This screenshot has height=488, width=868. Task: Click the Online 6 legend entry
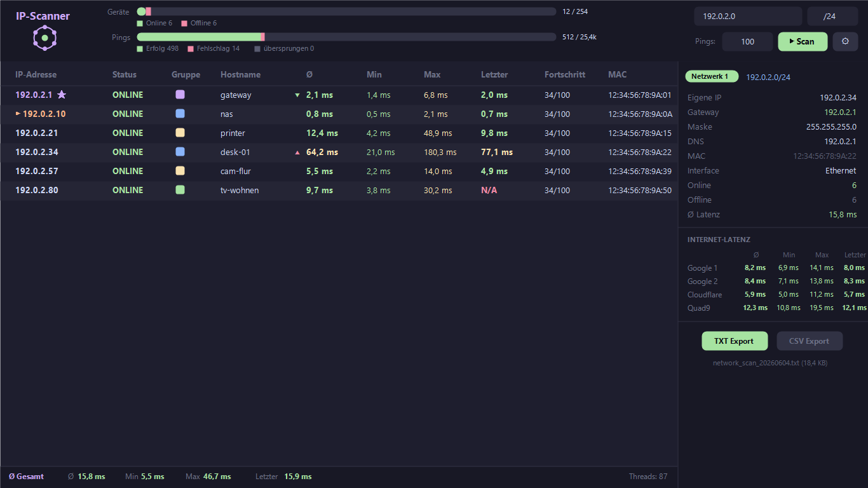(154, 23)
